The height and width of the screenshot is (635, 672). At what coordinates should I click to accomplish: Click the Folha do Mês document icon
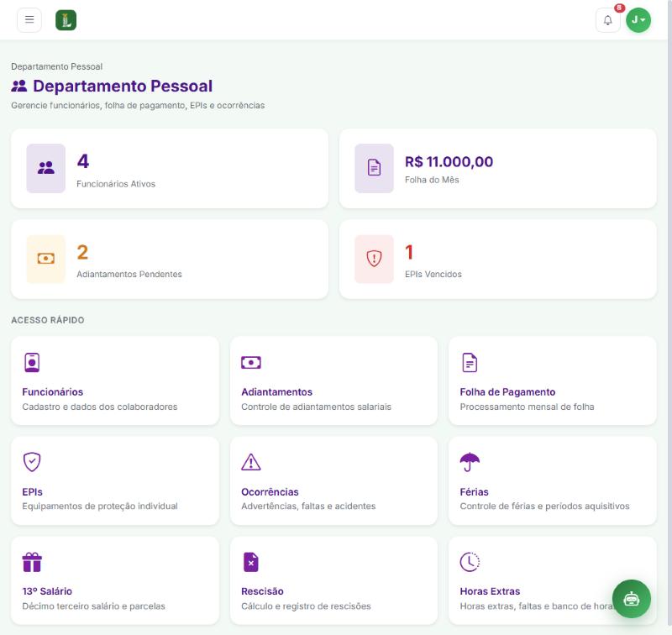coord(374,168)
